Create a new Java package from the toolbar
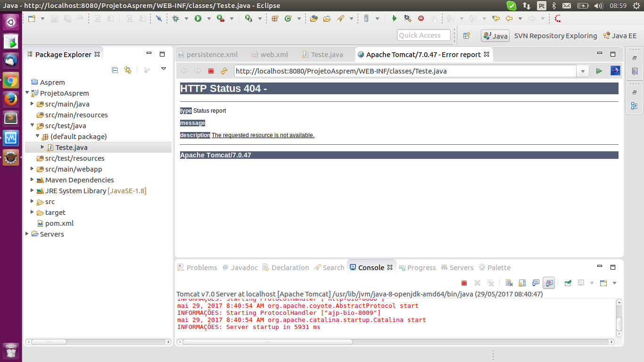This screenshot has width=644, height=362. pos(275,18)
